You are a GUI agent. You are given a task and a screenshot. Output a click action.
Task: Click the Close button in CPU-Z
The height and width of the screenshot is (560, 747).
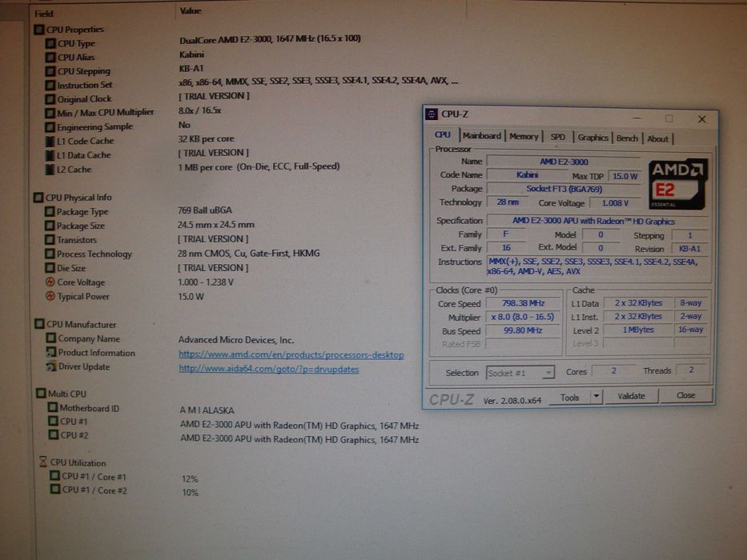pos(685,395)
